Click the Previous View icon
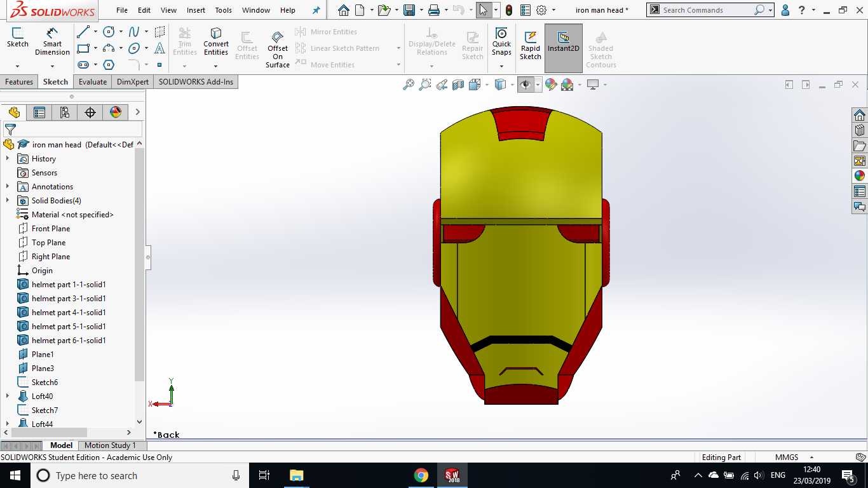Viewport: 868px width, 488px height. point(442,85)
